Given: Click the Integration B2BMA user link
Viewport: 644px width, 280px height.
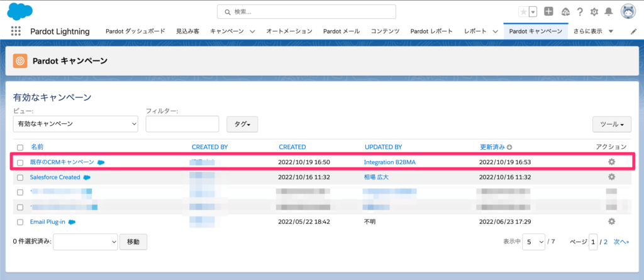Looking at the screenshot, I should pyautogui.click(x=390, y=162).
